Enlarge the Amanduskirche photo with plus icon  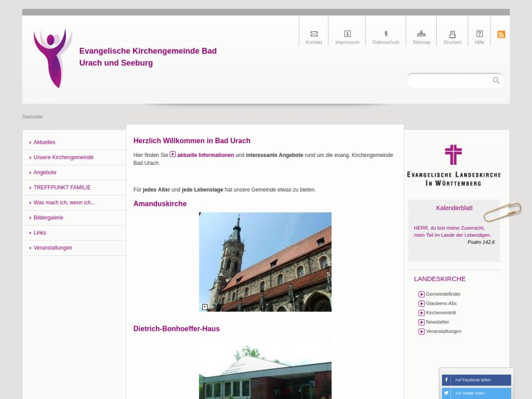[205, 307]
